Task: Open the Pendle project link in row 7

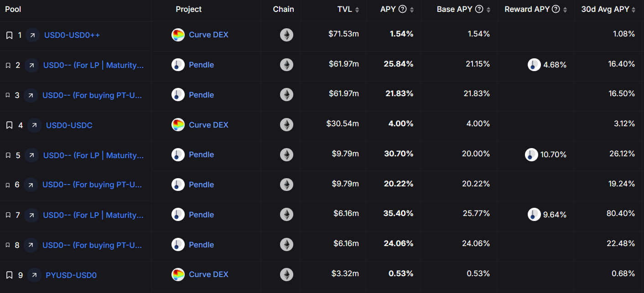Action: pos(201,215)
